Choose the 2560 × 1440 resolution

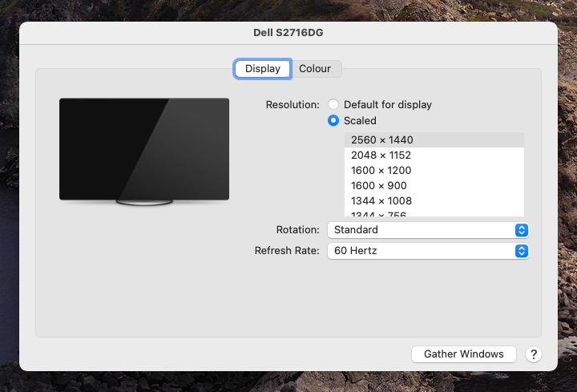[434, 139]
